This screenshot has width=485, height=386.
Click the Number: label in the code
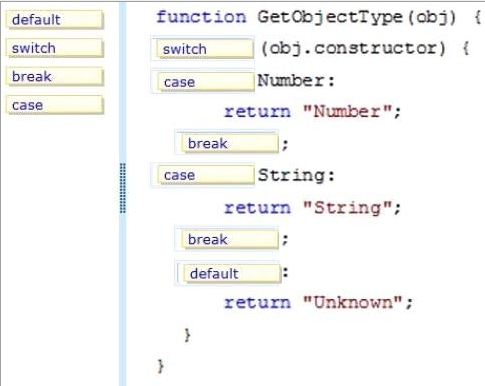click(x=296, y=81)
